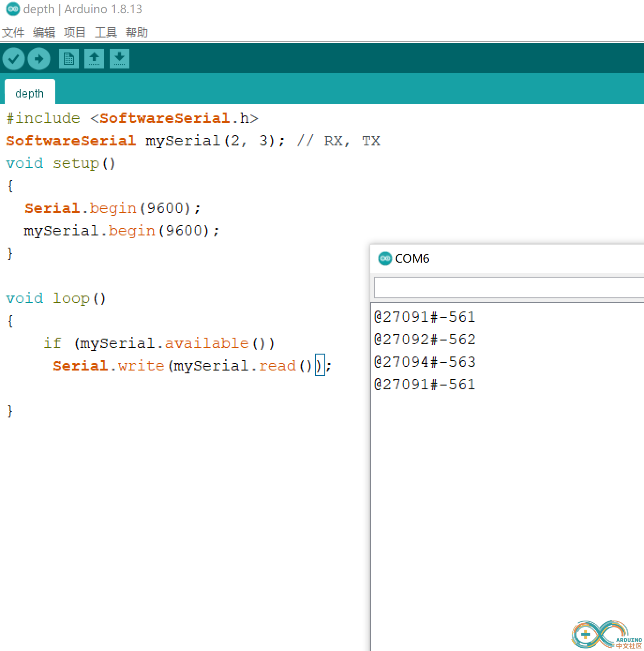
Task: Click the #include <SoftwareSerial.h> line
Action: tap(132, 118)
